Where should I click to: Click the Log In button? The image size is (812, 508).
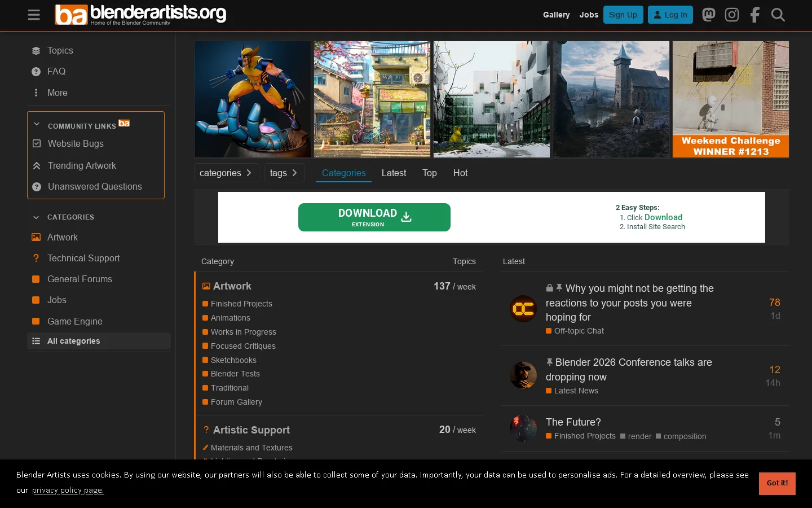670,15
